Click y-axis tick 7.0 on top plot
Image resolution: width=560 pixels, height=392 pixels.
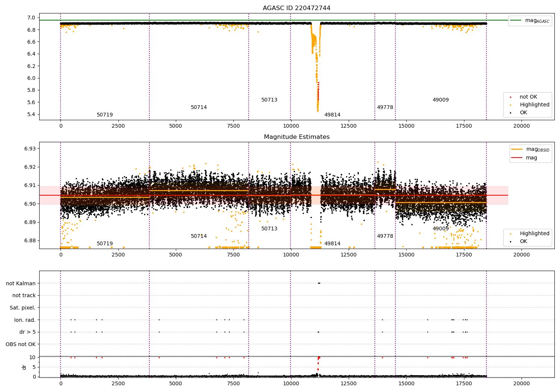(x=31, y=18)
